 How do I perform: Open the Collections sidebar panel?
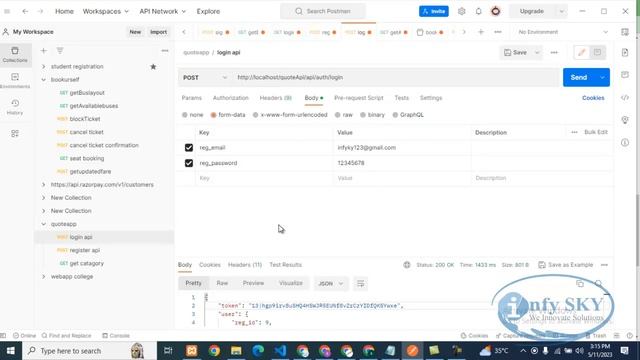tap(15, 54)
